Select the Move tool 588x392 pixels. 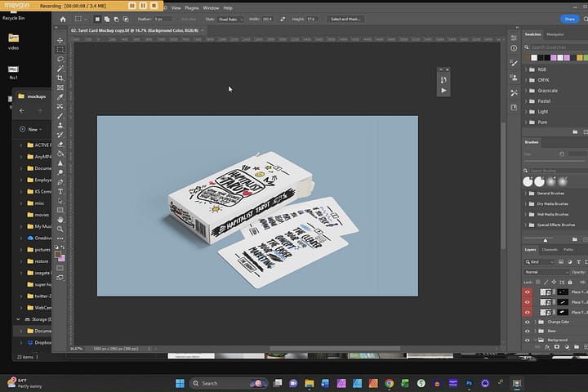(x=60, y=40)
